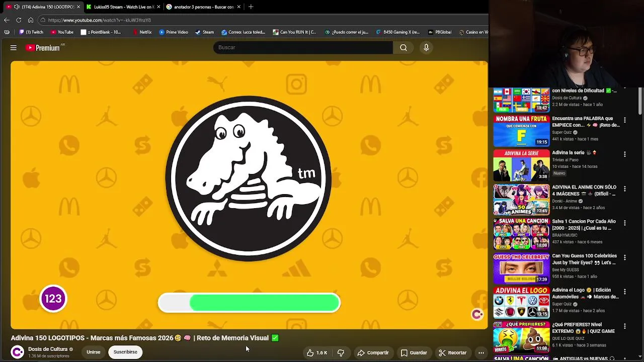This screenshot has height=362, width=644.
Task: Open PointBlank bookmark
Action: [101, 32]
